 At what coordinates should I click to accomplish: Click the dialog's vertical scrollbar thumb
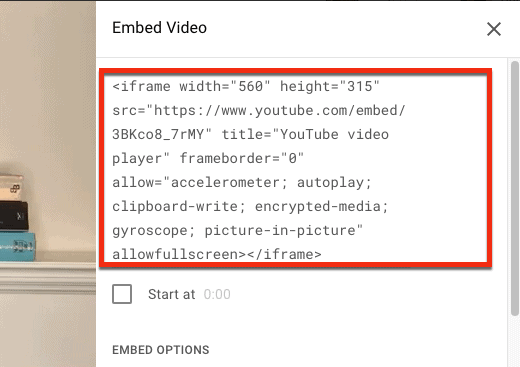pos(515,188)
